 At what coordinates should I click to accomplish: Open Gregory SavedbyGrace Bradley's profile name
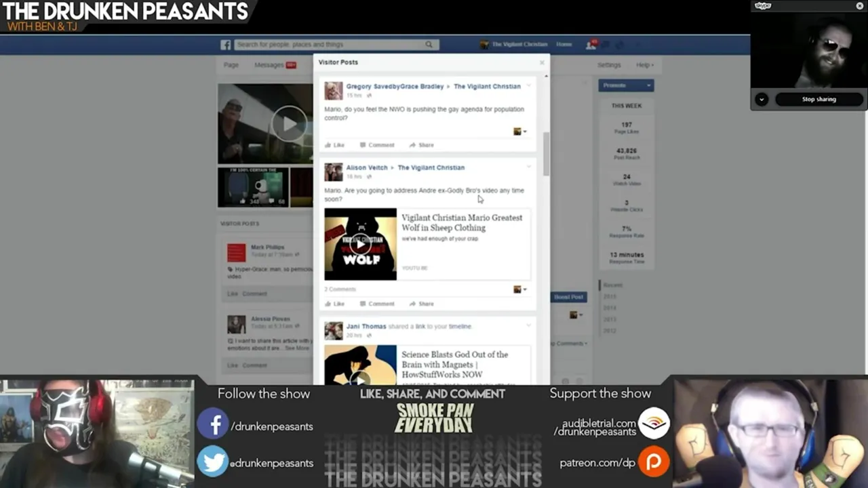pyautogui.click(x=395, y=87)
